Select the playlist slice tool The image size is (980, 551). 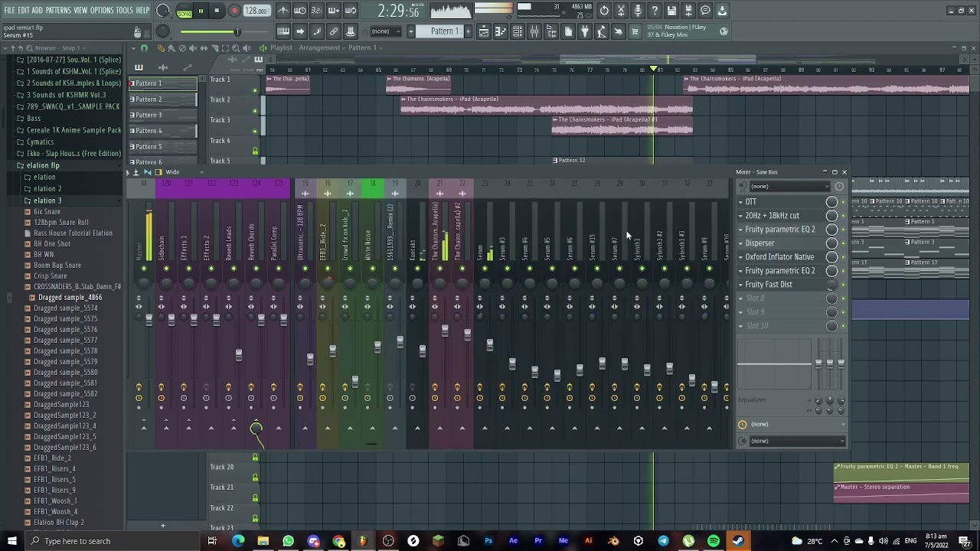coord(214,47)
